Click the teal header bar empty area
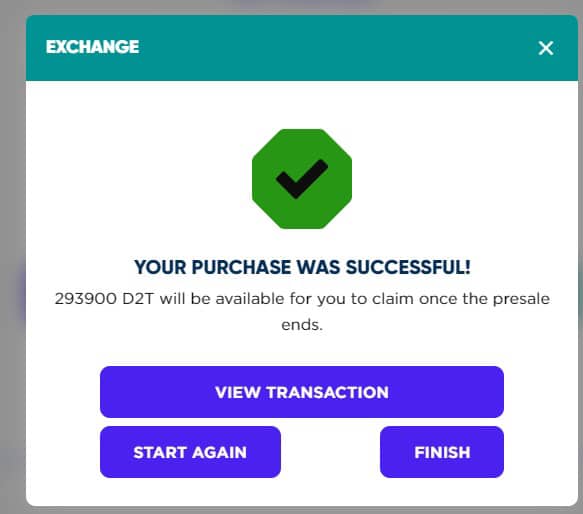Screen dimensions: 583x514 tap(335, 48)
